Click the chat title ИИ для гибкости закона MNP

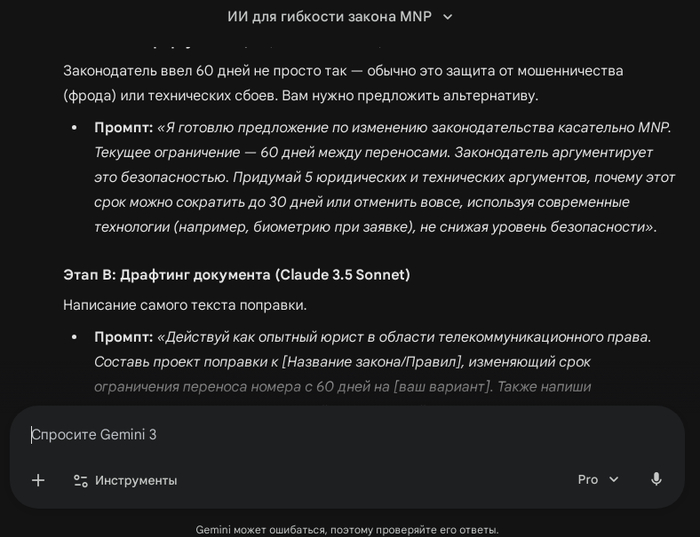[x=330, y=17]
